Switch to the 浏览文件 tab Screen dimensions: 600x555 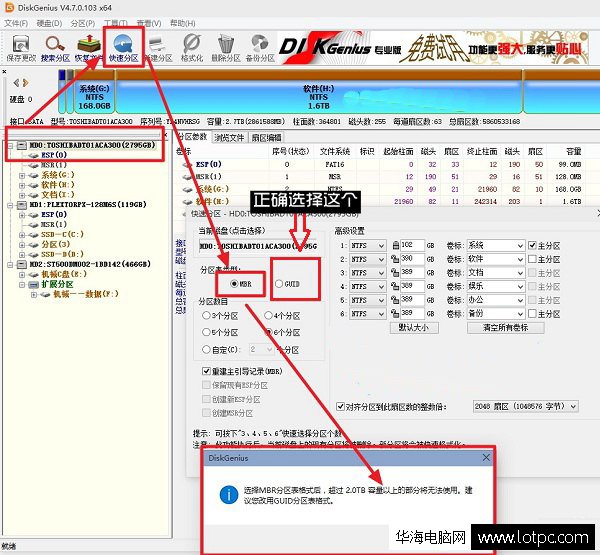[x=229, y=137]
